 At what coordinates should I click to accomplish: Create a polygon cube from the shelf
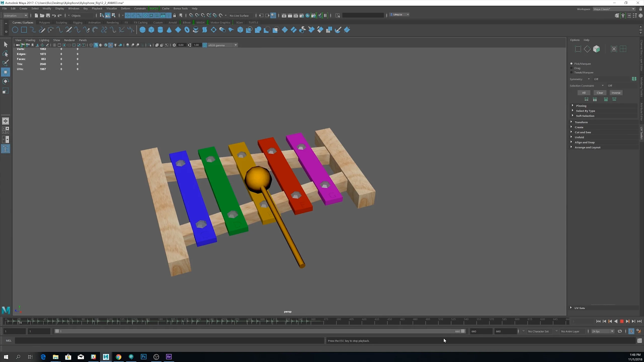point(151,30)
